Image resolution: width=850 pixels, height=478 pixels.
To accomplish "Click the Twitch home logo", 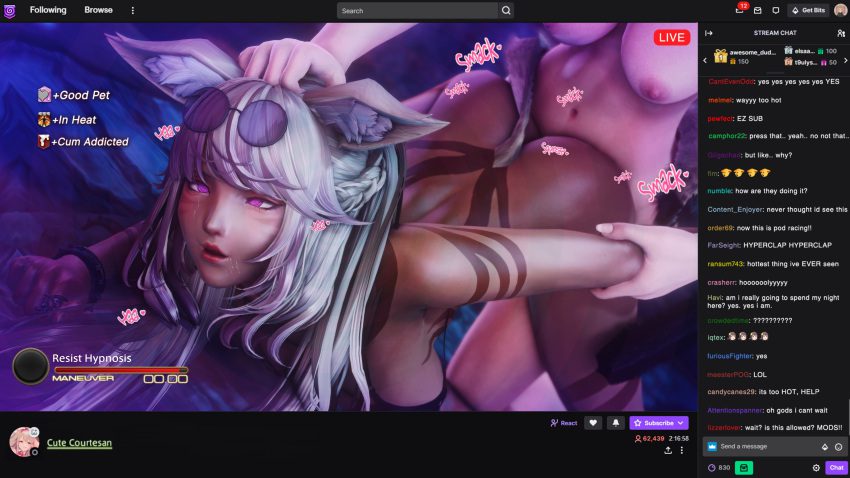I will click(11, 10).
